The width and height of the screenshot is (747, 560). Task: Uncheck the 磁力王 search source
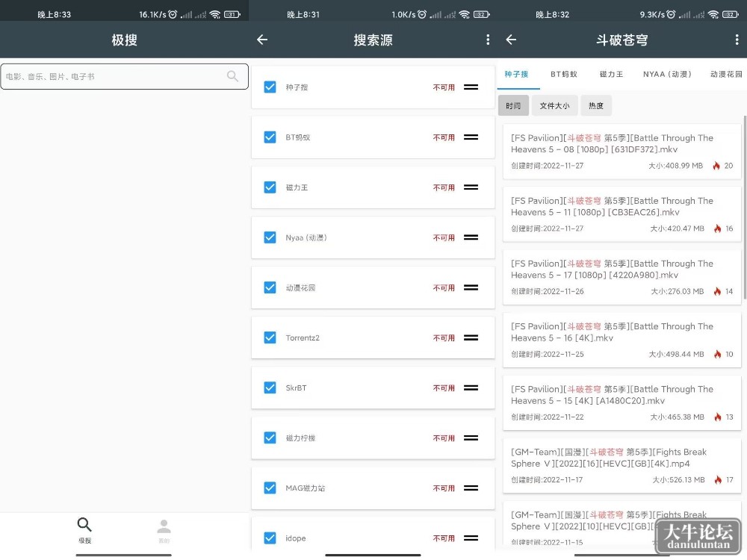(270, 187)
